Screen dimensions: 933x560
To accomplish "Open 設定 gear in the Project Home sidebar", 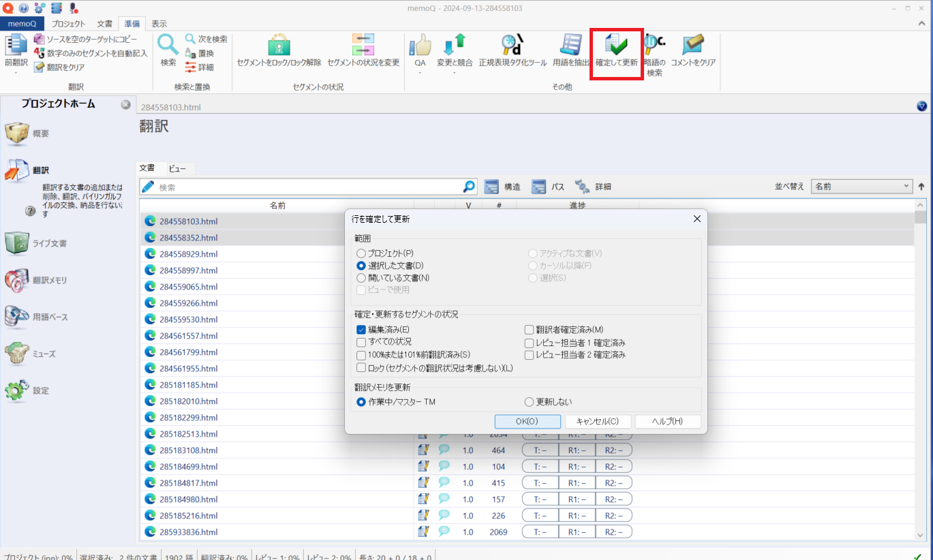I will pos(27,390).
